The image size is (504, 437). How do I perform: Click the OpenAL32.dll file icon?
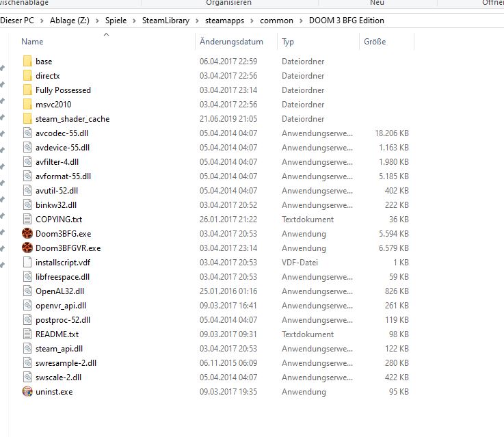(x=27, y=291)
